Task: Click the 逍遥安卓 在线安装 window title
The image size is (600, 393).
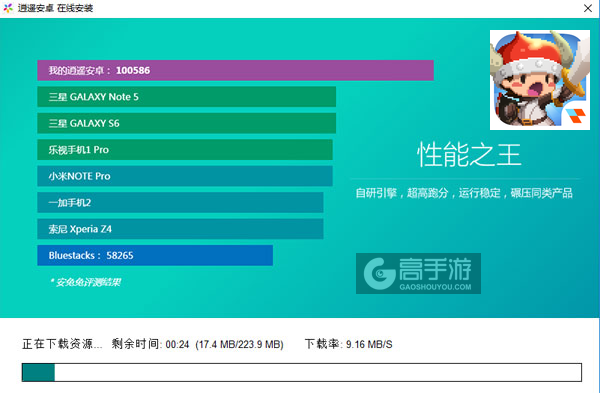Action: click(55, 8)
